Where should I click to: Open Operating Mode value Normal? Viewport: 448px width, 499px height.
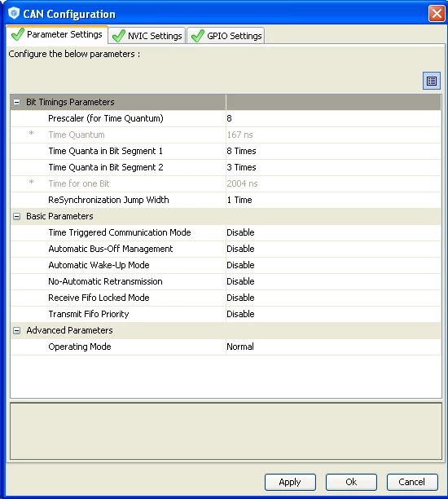point(333,347)
